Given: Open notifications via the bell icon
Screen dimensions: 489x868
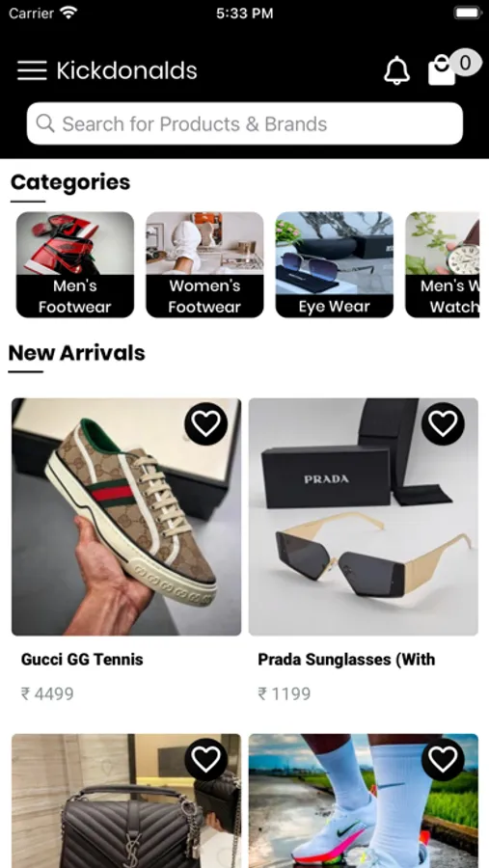Looking at the screenshot, I should 397,70.
